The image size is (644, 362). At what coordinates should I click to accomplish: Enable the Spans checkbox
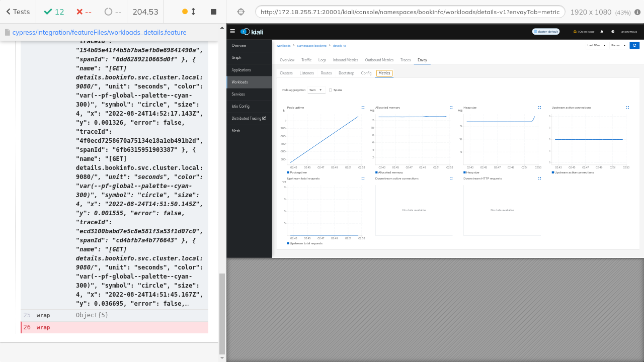click(331, 90)
